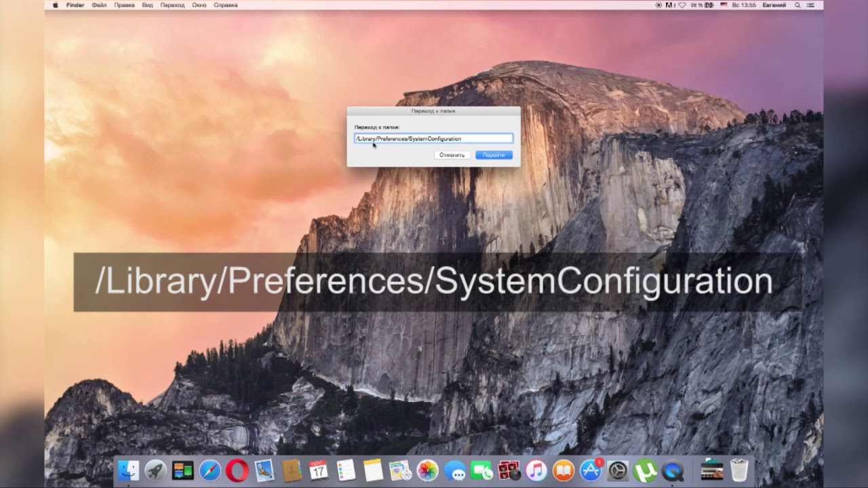Open the Finder menu
Screen dimensions: 868x488
click(75, 5)
